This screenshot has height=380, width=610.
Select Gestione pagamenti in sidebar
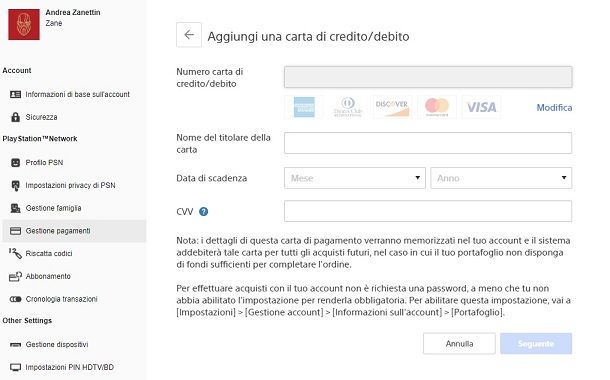click(74, 231)
